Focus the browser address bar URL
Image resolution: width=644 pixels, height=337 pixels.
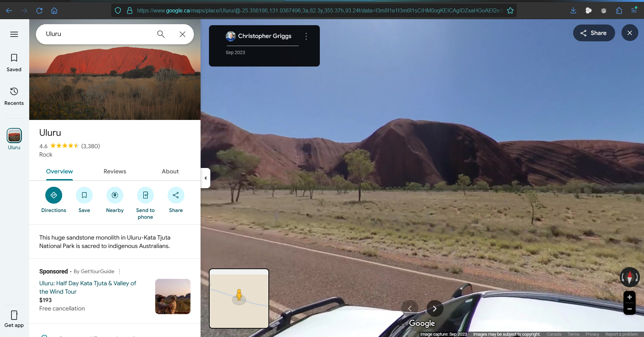click(x=319, y=10)
